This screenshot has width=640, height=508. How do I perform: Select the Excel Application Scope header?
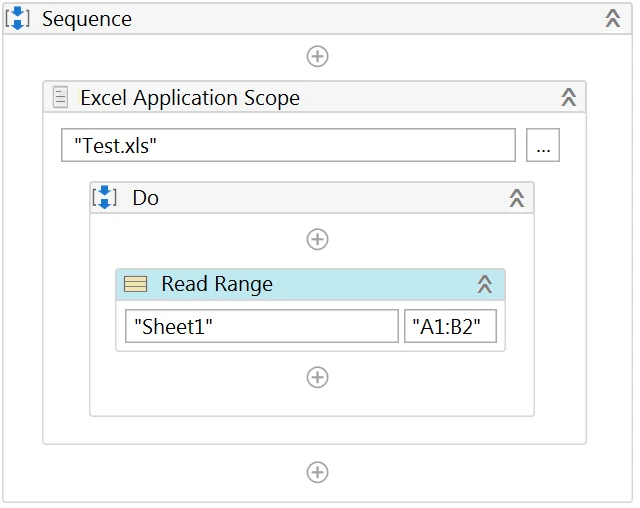click(190, 97)
